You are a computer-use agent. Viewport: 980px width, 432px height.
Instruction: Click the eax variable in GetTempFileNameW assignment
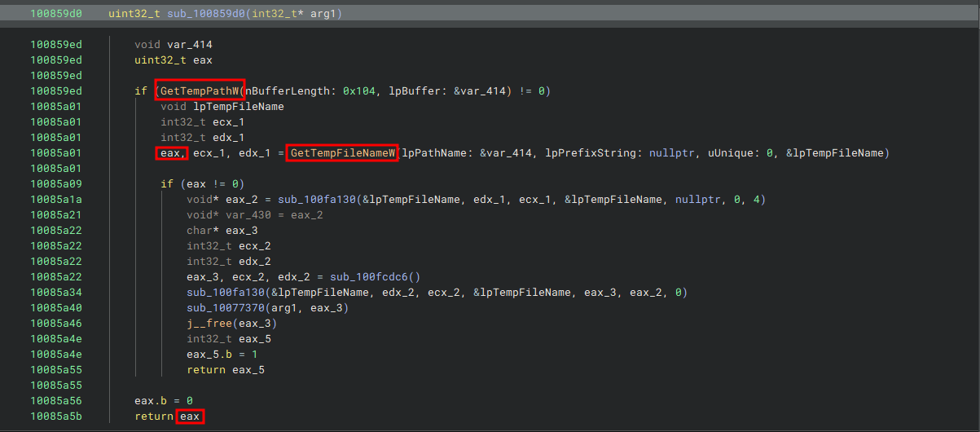(x=173, y=152)
